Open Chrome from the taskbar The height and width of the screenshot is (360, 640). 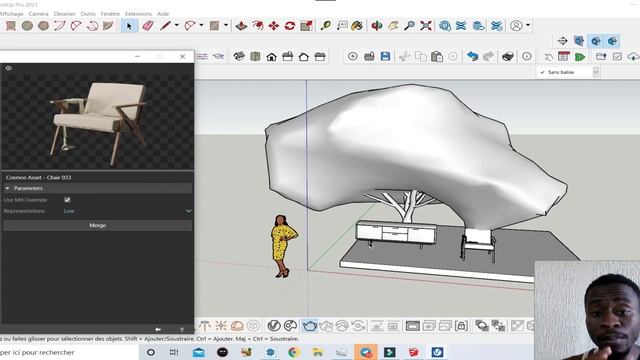pyautogui.click(x=294, y=352)
